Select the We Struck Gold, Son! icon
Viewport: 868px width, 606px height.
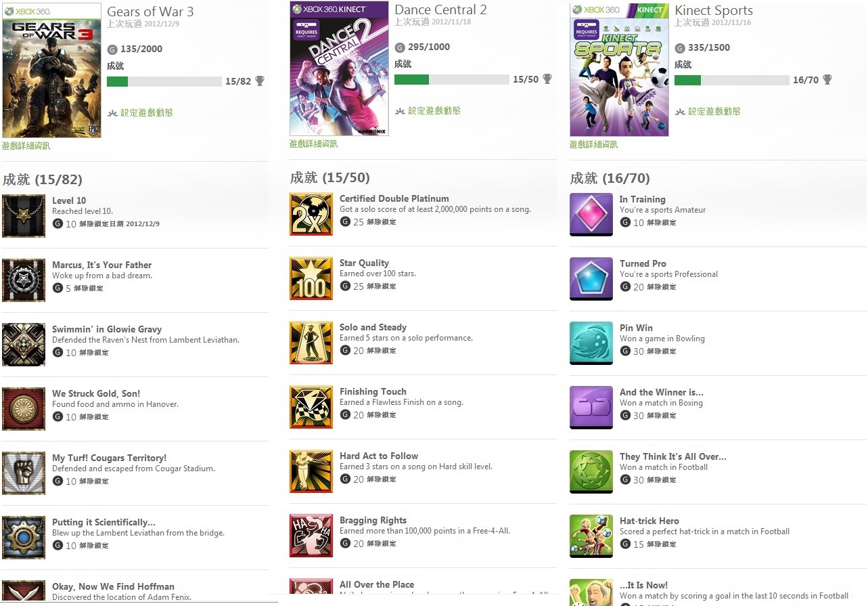tap(24, 409)
